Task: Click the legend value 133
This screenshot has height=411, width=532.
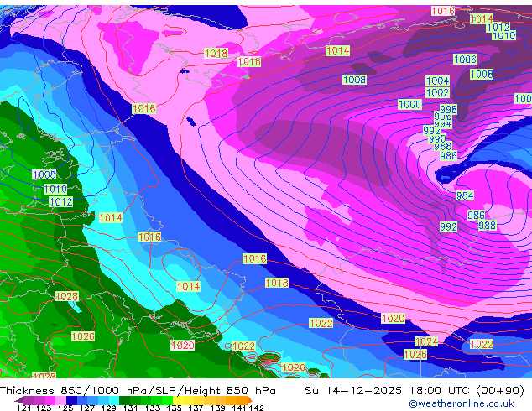Action: [x=153, y=408]
